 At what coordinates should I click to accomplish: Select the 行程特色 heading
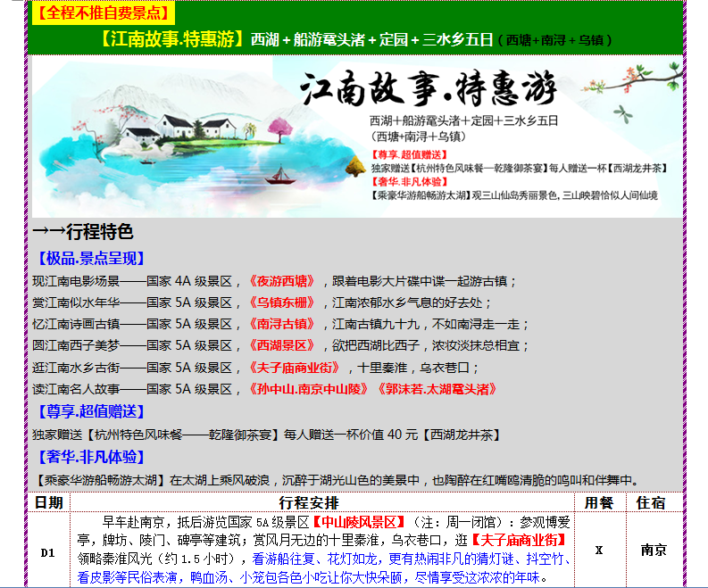tap(83, 232)
